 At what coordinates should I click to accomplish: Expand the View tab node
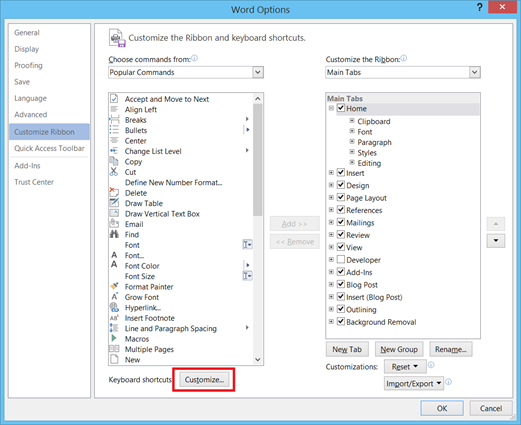[x=331, y=247]
